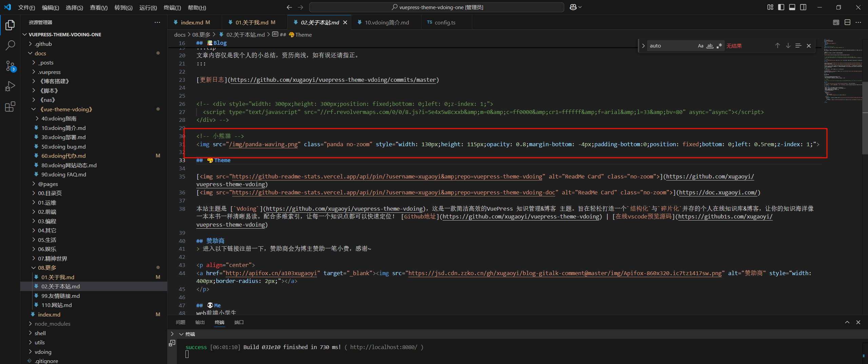Open the 输出 panel tab
This screenshot has height=364, width=868.
[200, 322]
